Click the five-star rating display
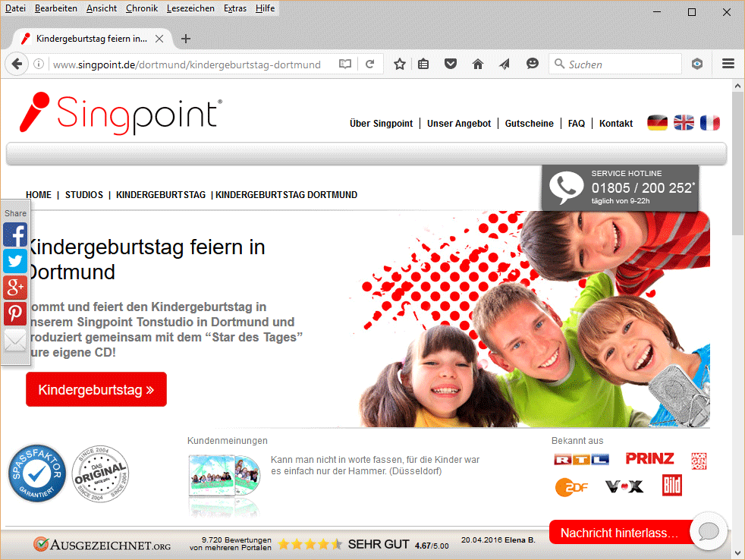This screenshot has height=560, width=745. [x=310, y=544]
